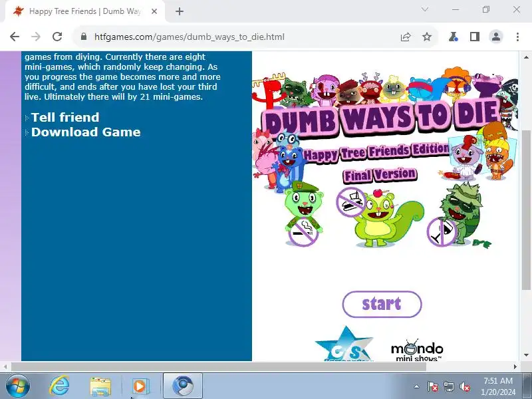Show hidden tray icons arrow

click(x=417, y=386)
